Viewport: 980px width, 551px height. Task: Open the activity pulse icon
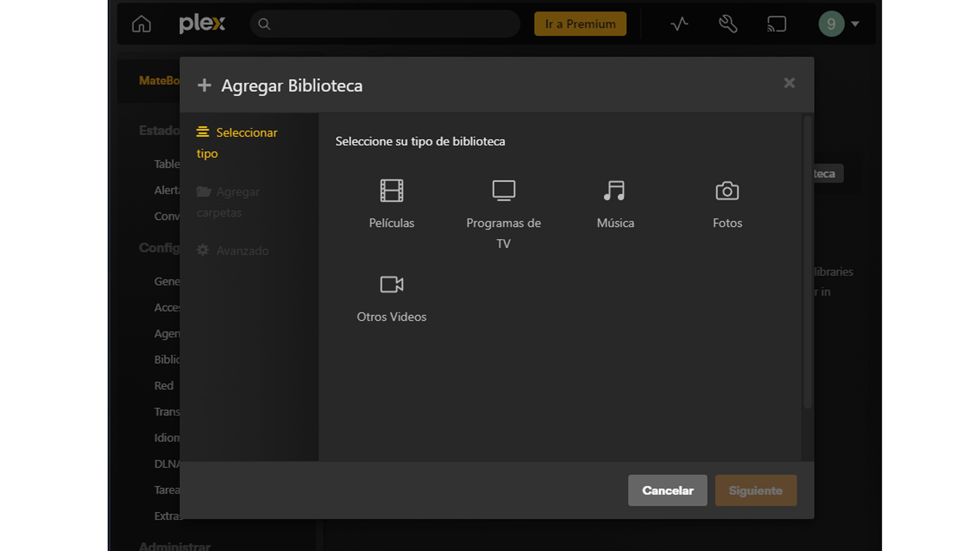pyautogui.click(x=679, y=24)
